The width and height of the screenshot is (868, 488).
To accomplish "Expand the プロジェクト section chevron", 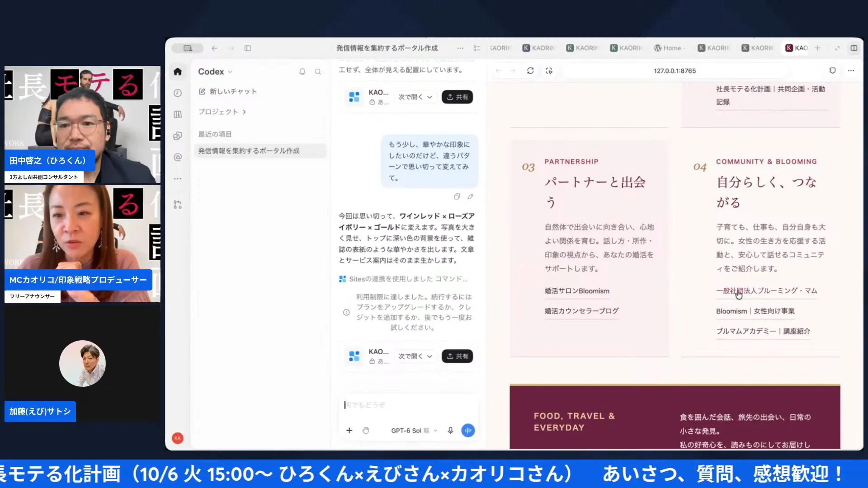I will pos(244,112).
